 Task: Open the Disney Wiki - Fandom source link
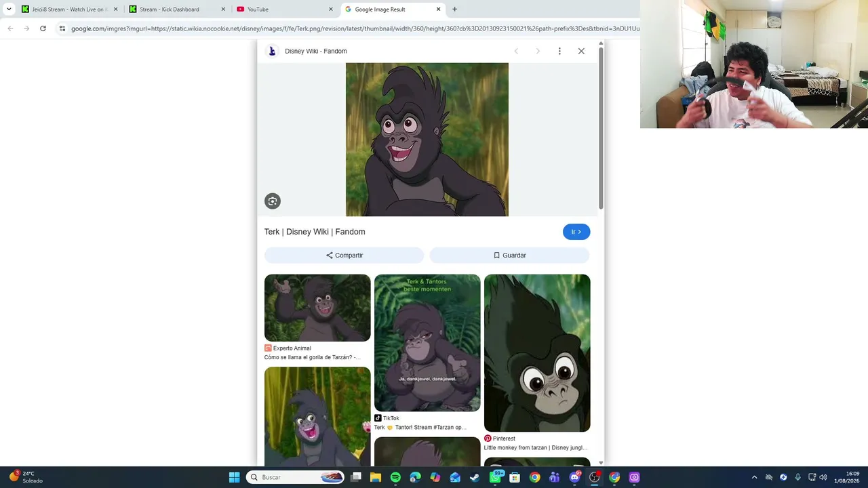[316, 51]
